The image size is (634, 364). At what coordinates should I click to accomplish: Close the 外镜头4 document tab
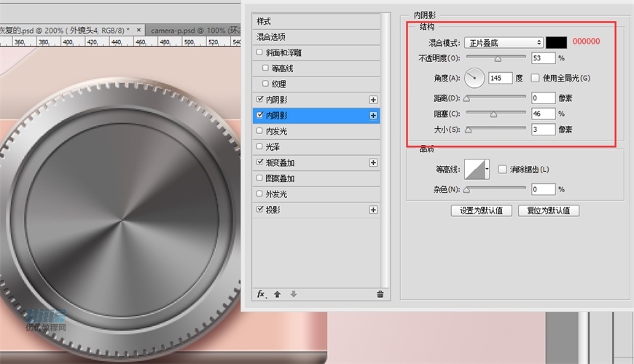tap(138, 30)
